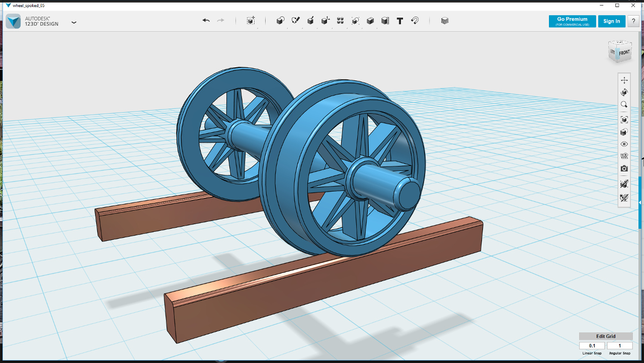
Task: Open the Grouping tool
Action: 355,21
